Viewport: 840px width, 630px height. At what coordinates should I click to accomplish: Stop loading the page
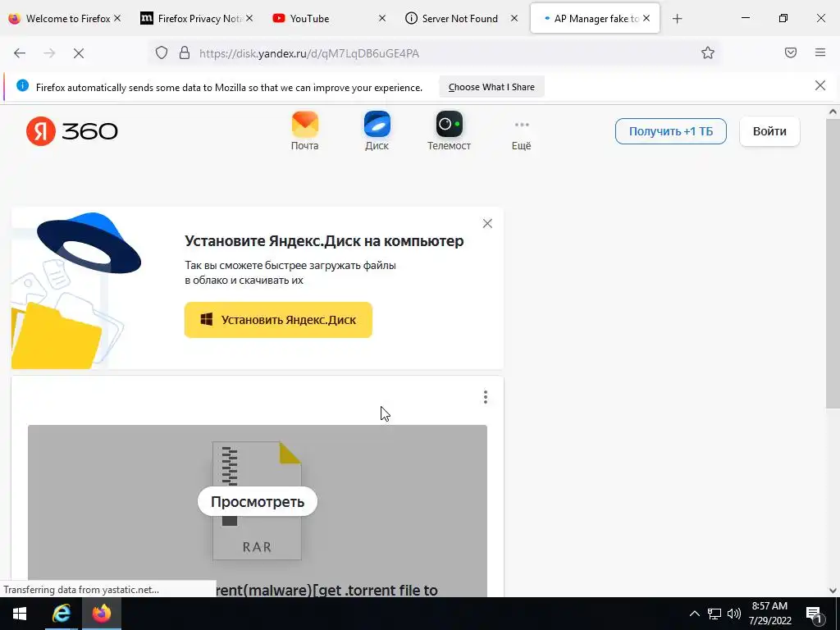point(78,53)
